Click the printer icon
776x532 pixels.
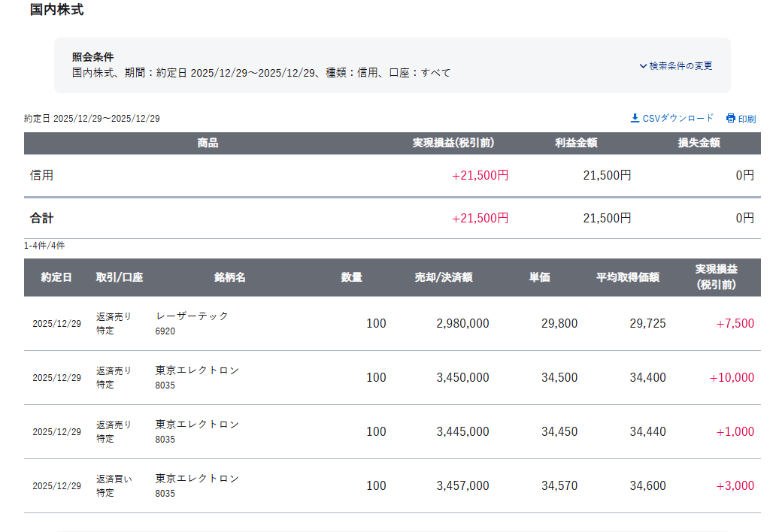point(730,119)
